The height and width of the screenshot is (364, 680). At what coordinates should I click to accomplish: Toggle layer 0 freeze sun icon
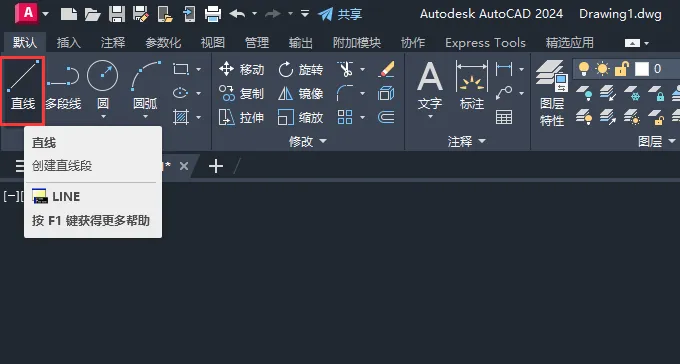coord(602,69)
